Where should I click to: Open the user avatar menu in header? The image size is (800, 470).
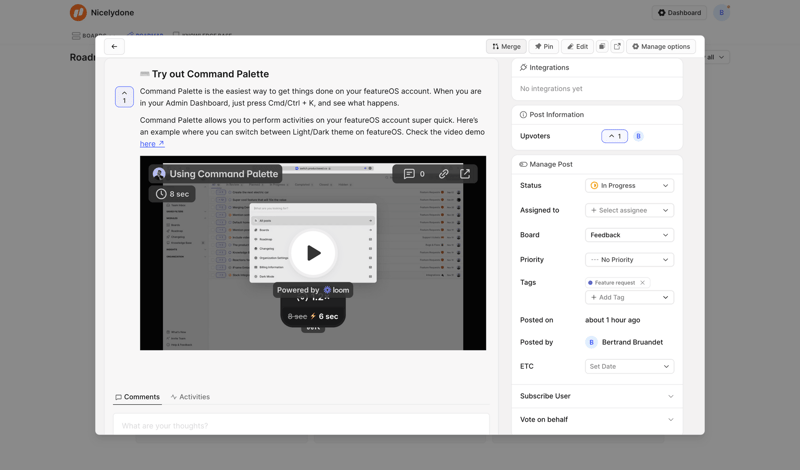coord(721,13)
